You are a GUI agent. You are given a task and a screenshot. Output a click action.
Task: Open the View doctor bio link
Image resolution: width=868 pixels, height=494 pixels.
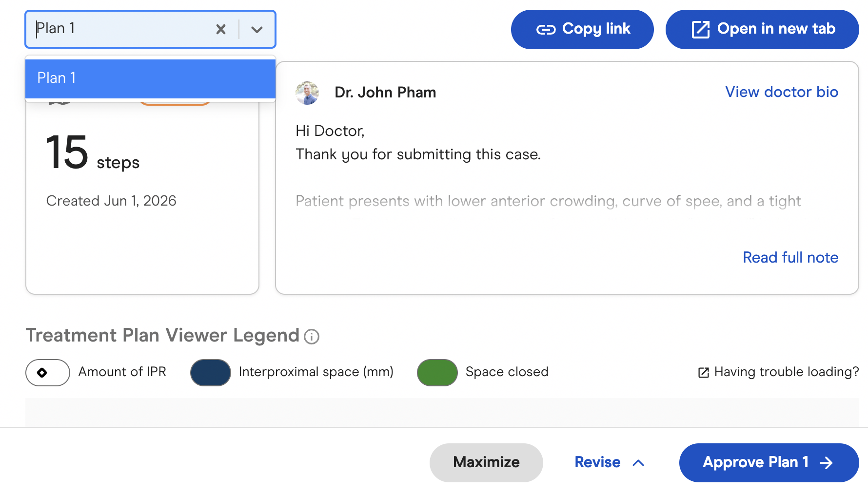(x=782, y=92)
